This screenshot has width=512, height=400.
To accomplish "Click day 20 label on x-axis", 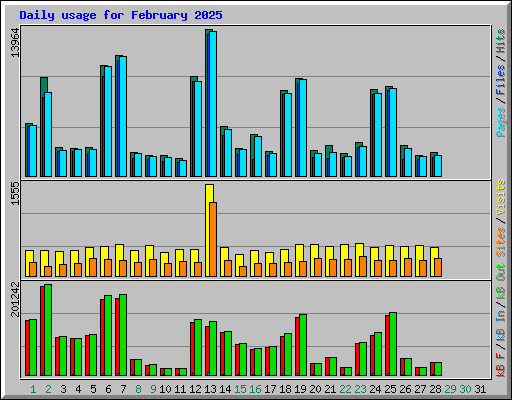I will click(315, 389).
